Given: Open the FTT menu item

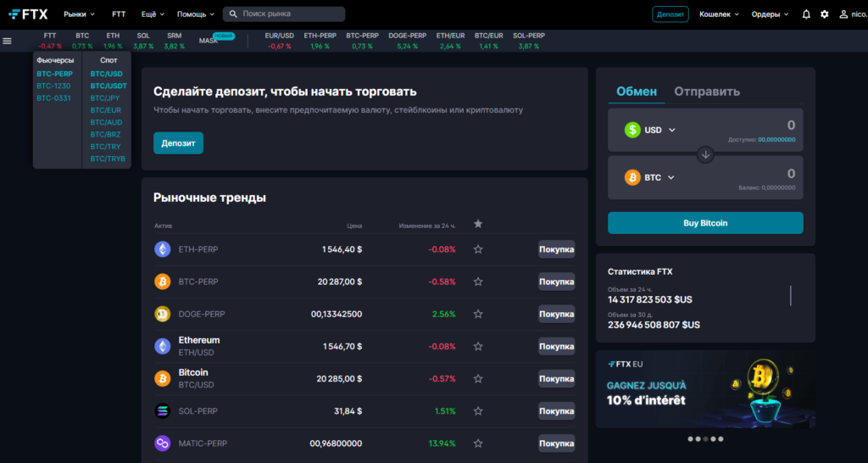Looking at the screenshot, I should (x=119, y=14).
